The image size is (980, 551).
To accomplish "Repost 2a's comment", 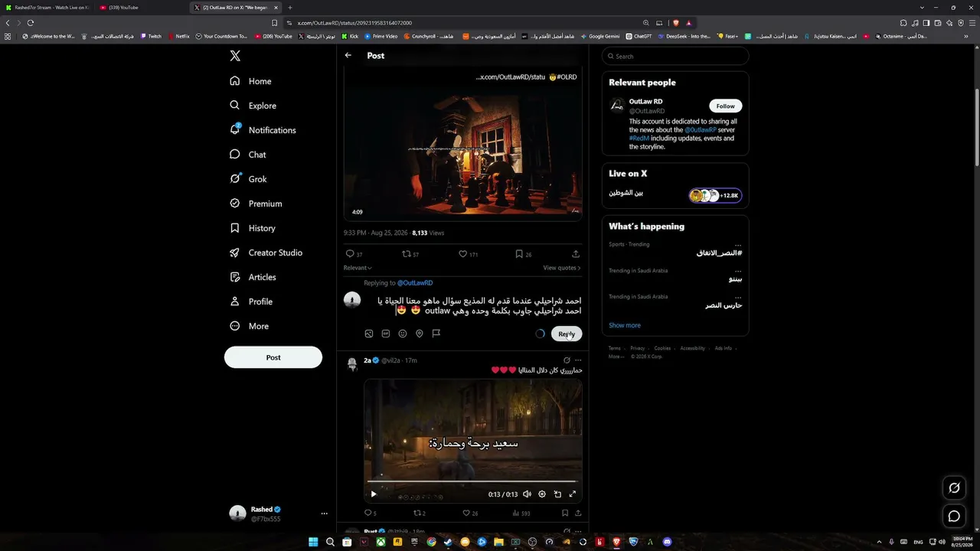I will (419, 514).
